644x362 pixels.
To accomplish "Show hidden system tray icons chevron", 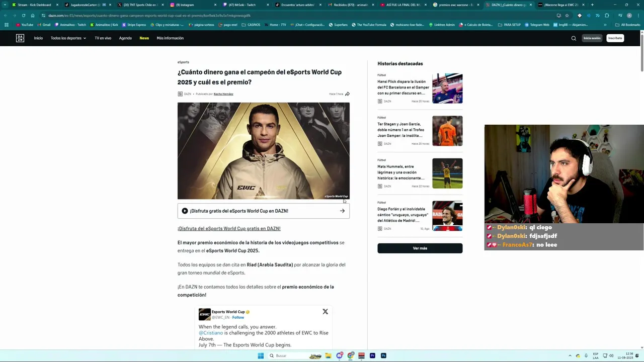I will 570,355.
